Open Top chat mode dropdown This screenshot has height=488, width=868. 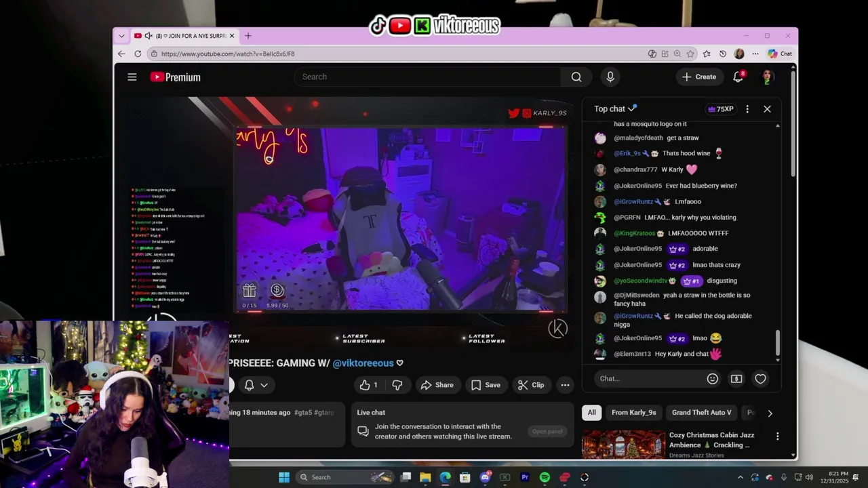pos(616,109)
